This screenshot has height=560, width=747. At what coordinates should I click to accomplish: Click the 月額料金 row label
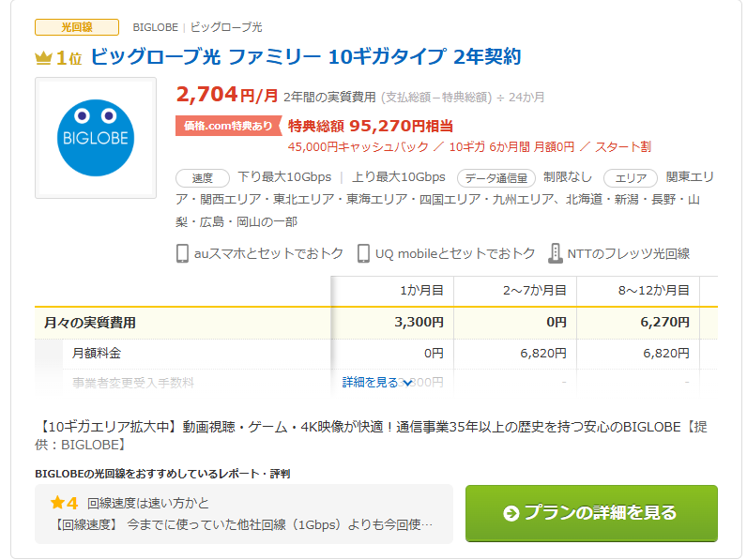click(97, 354)
